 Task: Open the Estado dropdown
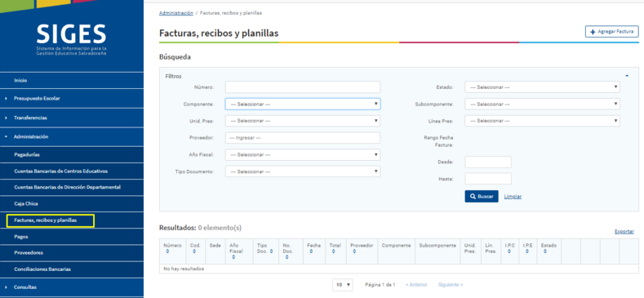pos(542,87)
